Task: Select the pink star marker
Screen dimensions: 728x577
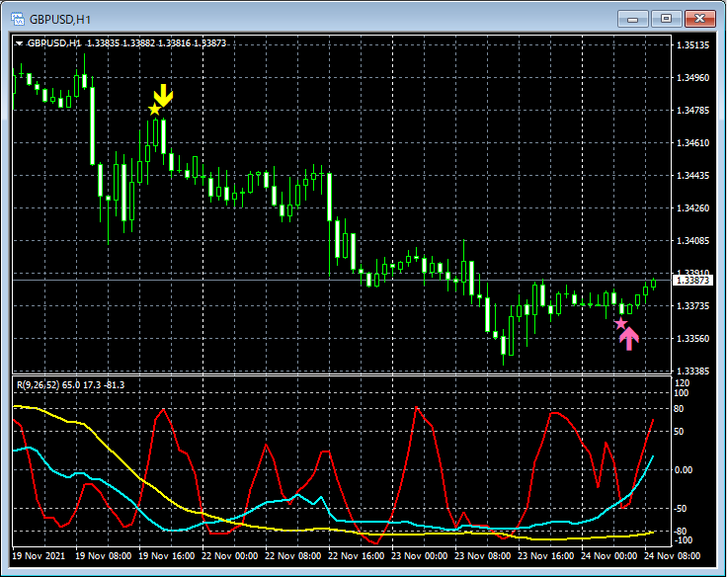Action: 620,323
